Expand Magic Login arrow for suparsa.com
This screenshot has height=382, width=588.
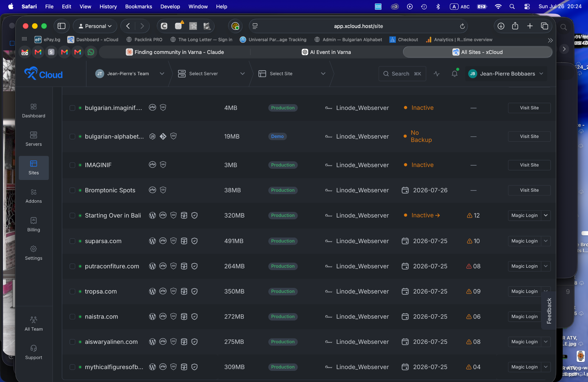coord(546,241)
